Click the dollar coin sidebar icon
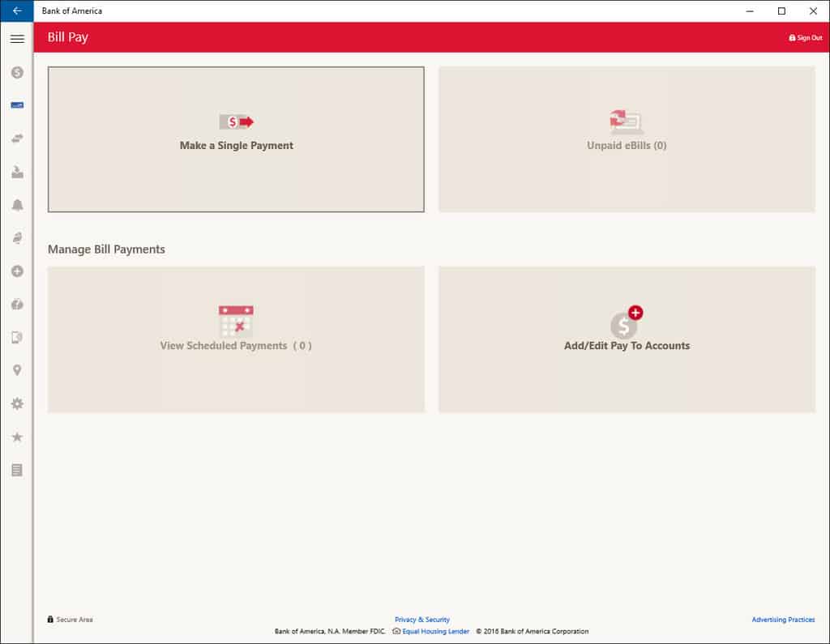 [x=17, y=72]
